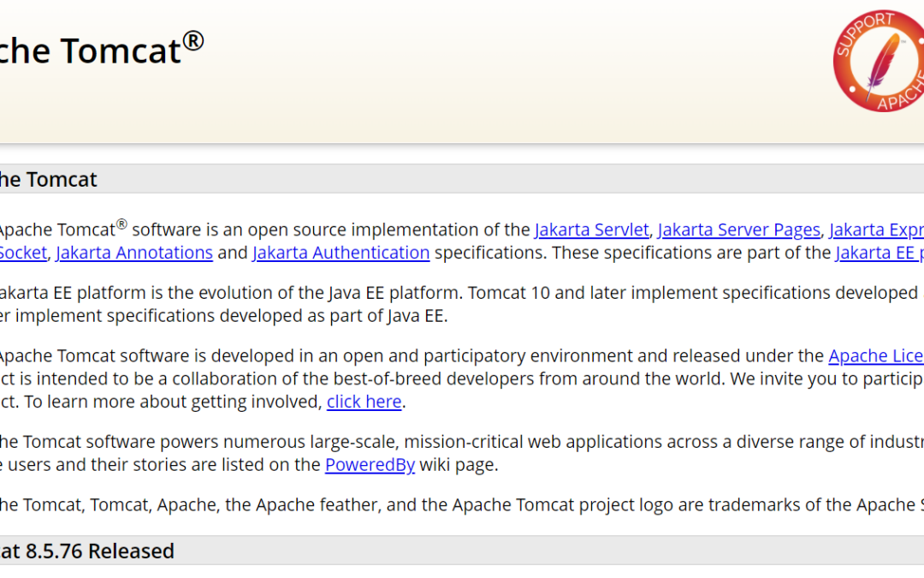The width and height of the screenshot is (924, 578).
Task: Click the cut-off WebSocket link
Action: [23, 253]
